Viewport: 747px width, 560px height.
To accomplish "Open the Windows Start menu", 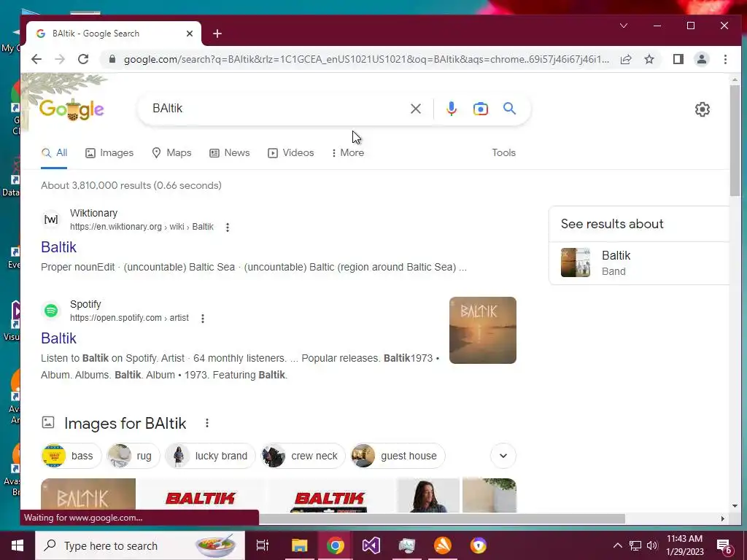I will pos(18,545).
